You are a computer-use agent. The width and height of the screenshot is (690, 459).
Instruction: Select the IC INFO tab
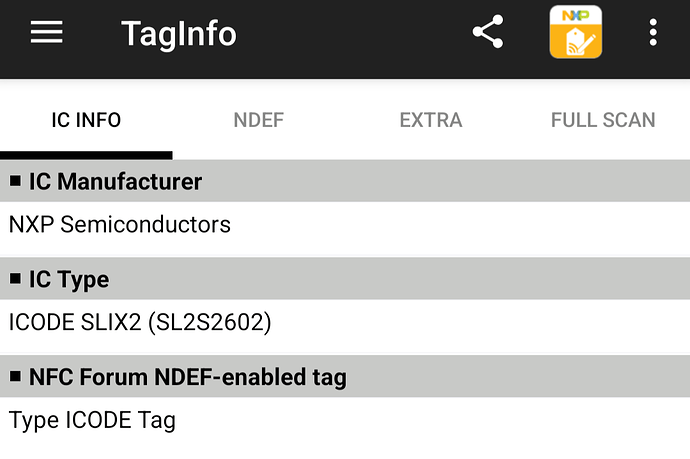tap(86, 120)
